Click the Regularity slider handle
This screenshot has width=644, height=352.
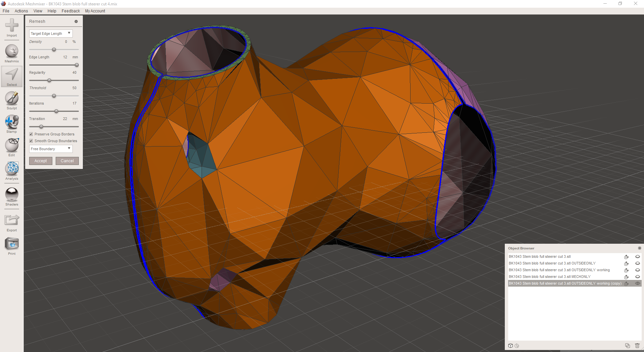coord(49,80)
